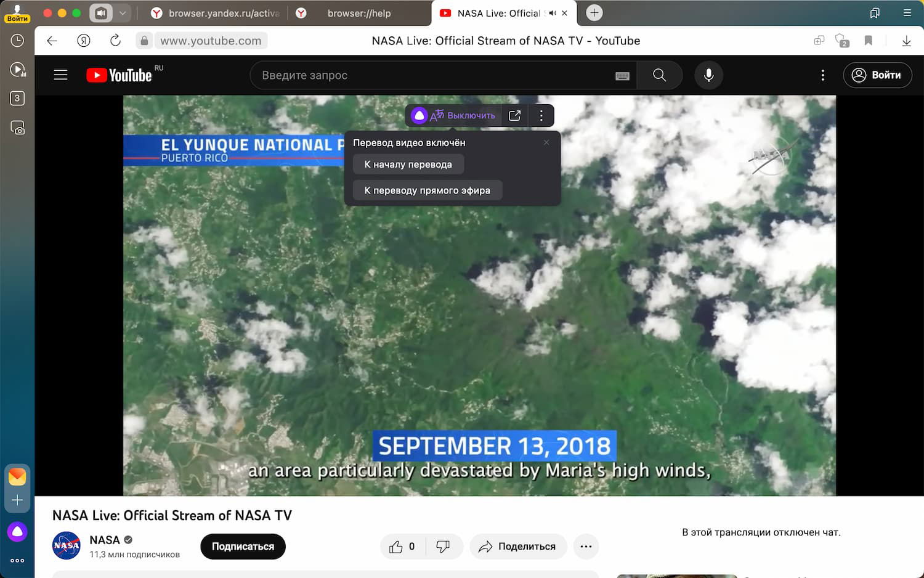Mute audio on the NASA Live tab
This screenshot has width=924, height=578.
(x=553, y=13)
